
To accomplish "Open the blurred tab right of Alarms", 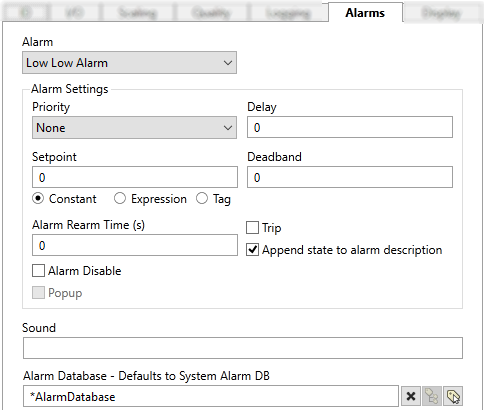I will 441,14.
